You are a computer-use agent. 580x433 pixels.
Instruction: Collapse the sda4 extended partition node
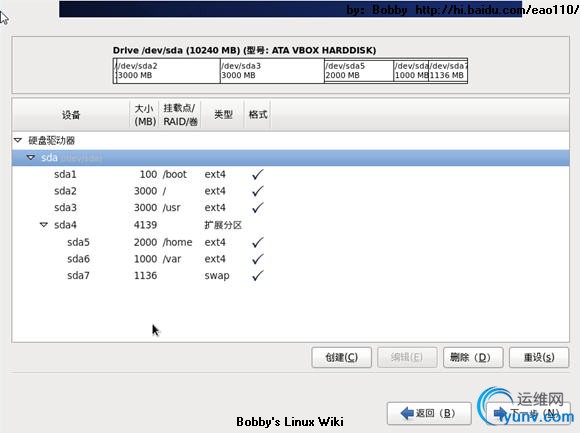[x=44, y=224]
